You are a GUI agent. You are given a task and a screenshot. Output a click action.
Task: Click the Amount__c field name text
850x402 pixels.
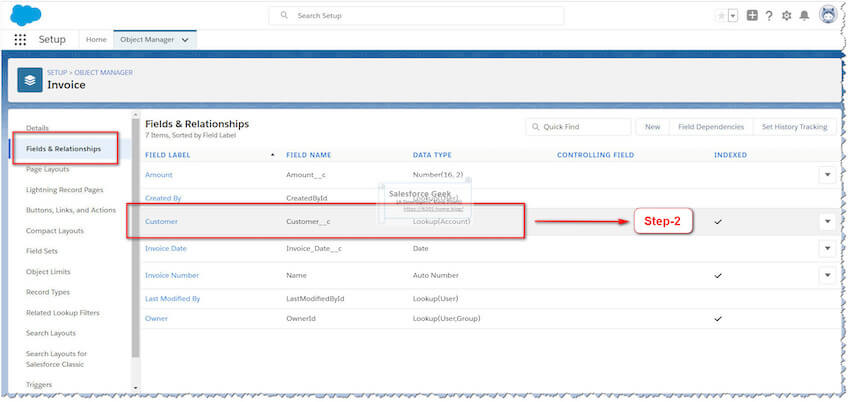tap(306, 175)
